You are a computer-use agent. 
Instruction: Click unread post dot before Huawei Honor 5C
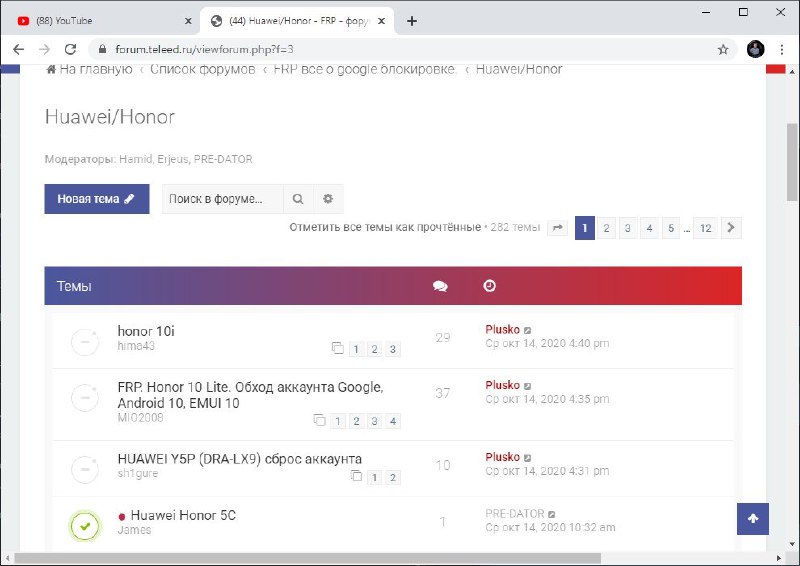click(121, 517)
